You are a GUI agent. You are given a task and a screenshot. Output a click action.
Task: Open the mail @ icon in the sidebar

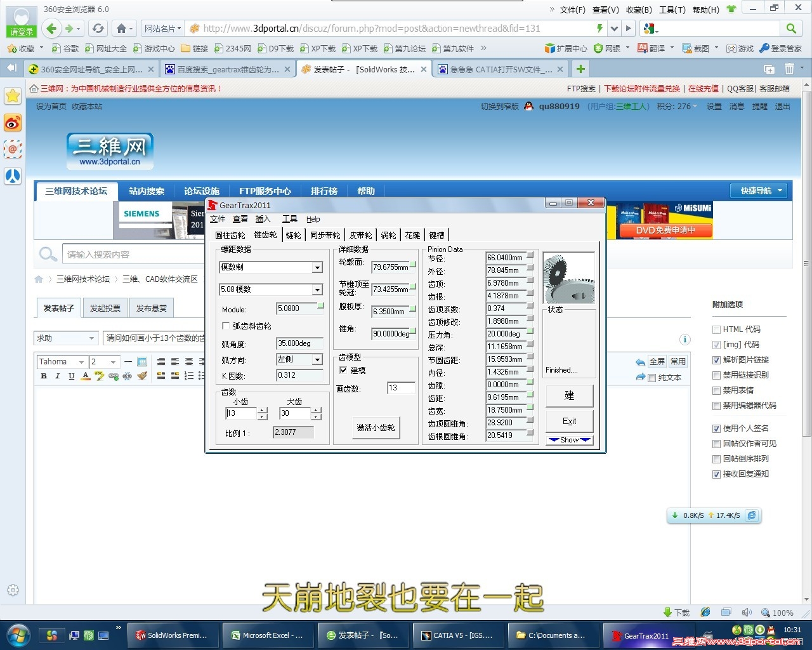[13, 149]
